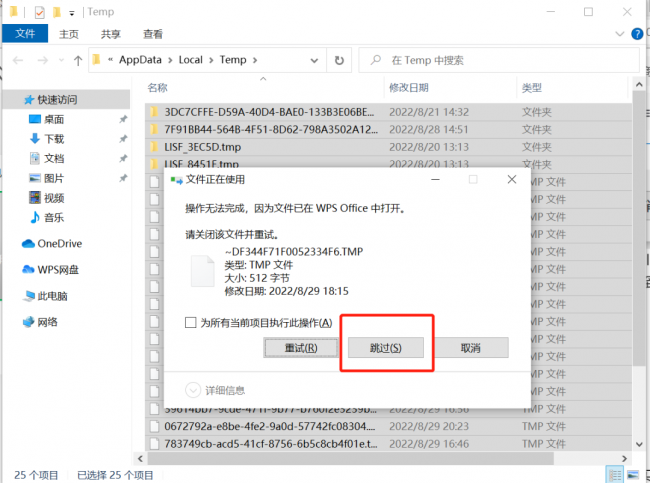Image resolution: width=650 pixels, height=483 pixels.
Task: Close the 文件正在使用 dialog
Action: [x=512, y=180]
